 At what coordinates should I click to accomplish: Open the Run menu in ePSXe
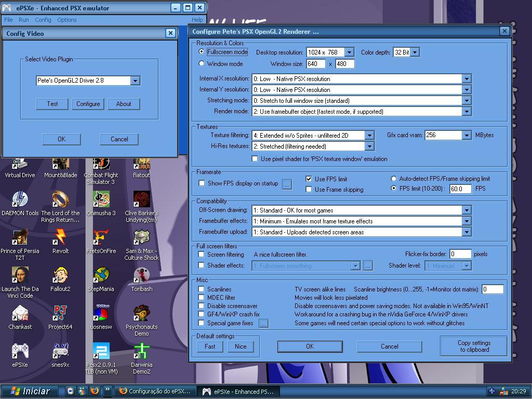click(24, 20)
